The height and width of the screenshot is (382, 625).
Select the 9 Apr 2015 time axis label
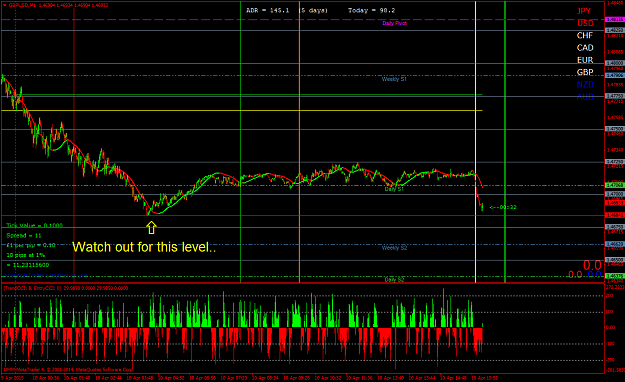coord(13,378)
